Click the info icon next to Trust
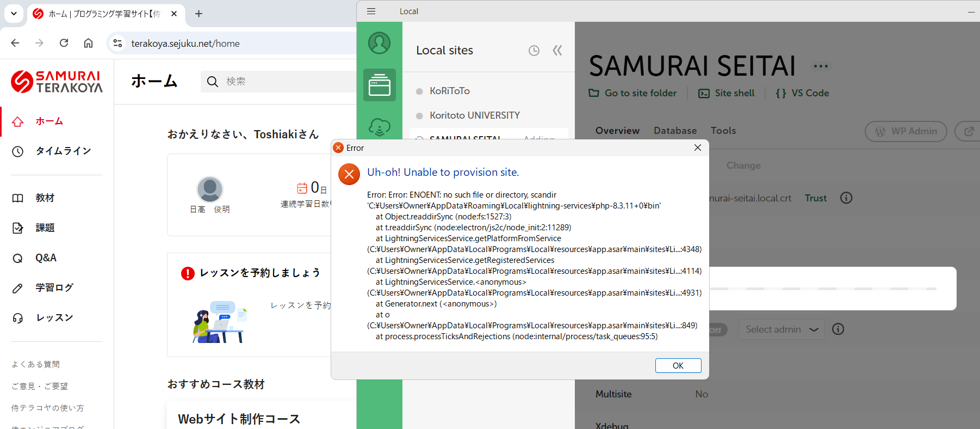Viewport: 980px width, 429px height. tap(846, 198)
